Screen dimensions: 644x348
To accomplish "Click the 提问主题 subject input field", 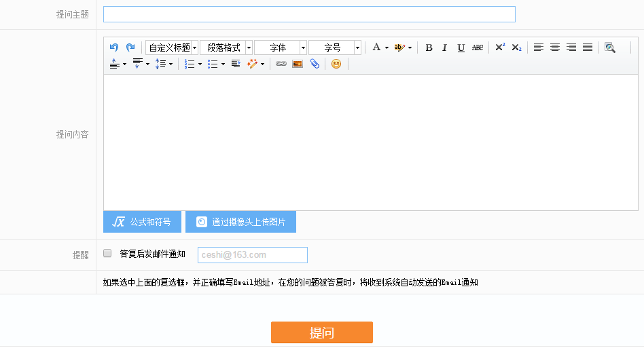I will click(309, 14).
